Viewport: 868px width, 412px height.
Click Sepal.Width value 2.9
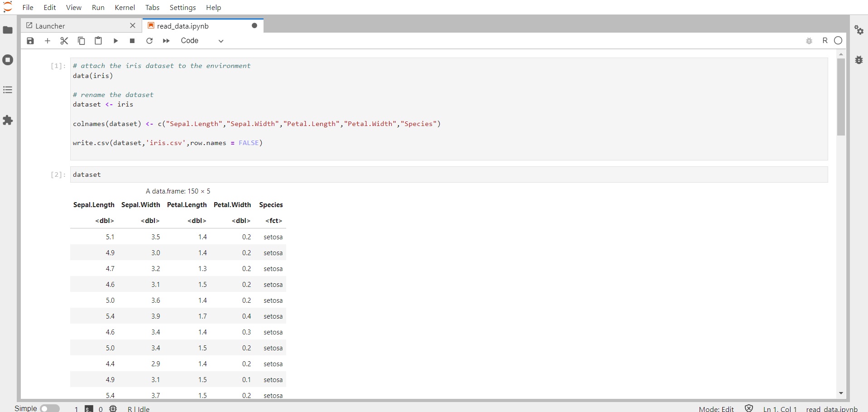[156, 364]
